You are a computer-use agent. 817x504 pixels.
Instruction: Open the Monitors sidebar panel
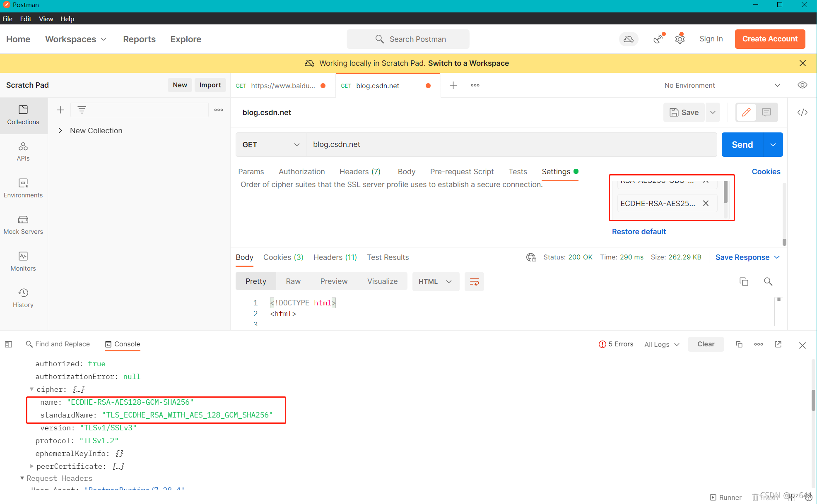[x=23, y=262]
